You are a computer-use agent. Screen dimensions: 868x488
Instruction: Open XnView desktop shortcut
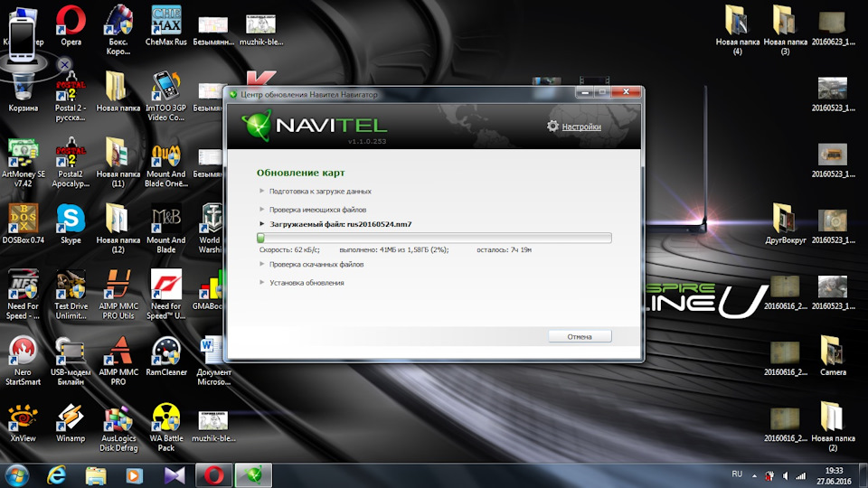[x=24, y=423]
